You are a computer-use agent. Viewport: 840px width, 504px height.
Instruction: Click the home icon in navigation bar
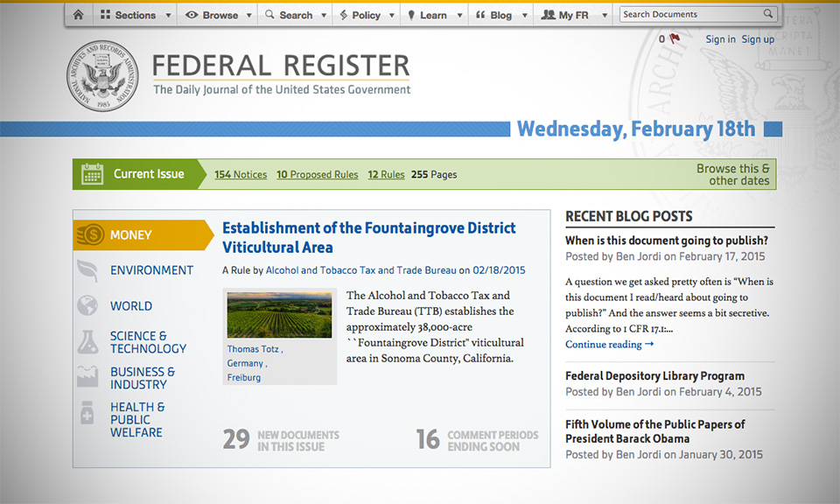coord(78,15)
